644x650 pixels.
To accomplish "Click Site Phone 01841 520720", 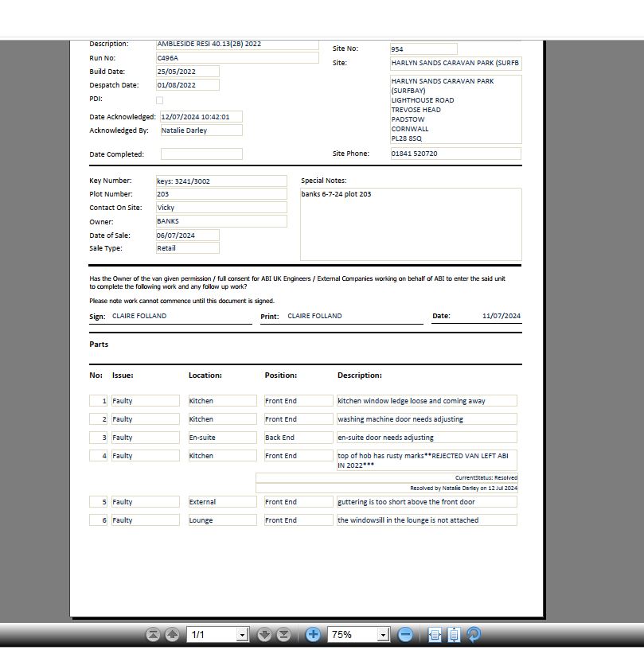I will tap(455, 154).
